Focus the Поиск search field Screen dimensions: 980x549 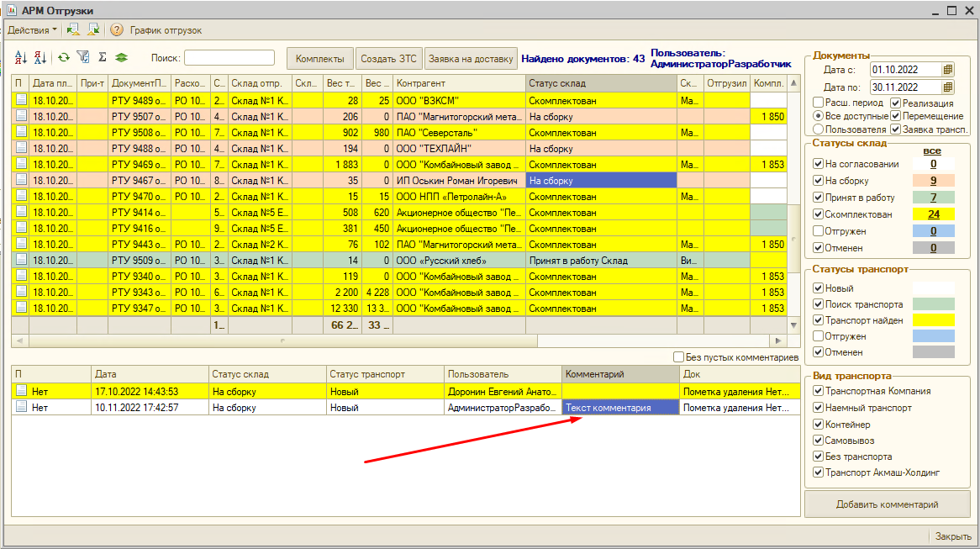coord(229,57)
